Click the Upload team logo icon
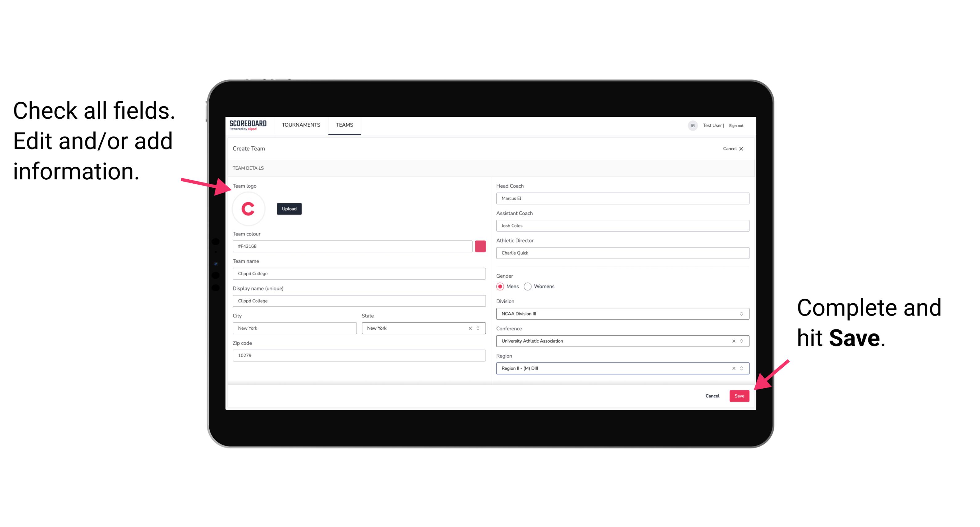 click(x=289, y=209)
